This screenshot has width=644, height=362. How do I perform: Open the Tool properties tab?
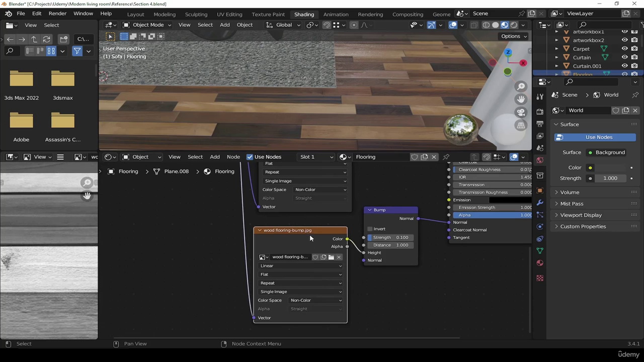click(x=540, y=96)
